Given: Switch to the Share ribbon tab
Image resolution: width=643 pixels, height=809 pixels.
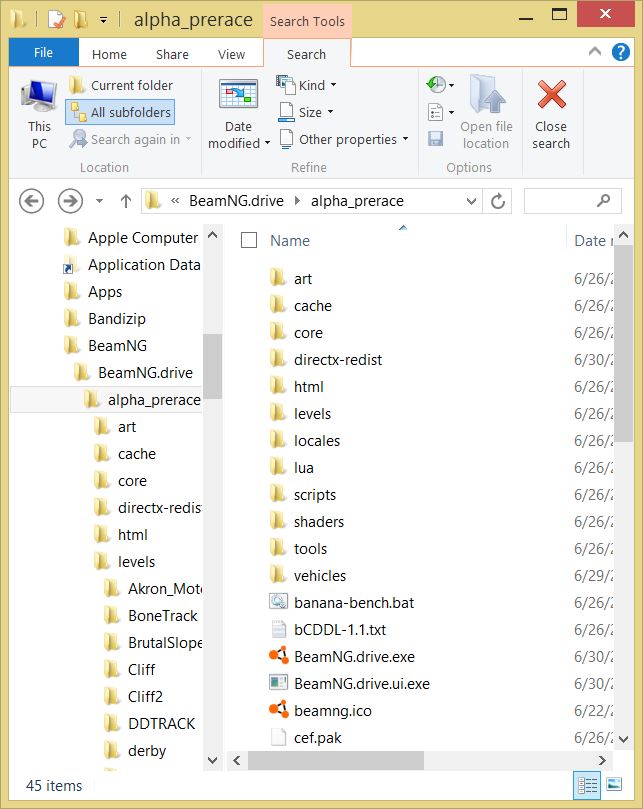Looking at the screenshot, I should tap(172, 54).
